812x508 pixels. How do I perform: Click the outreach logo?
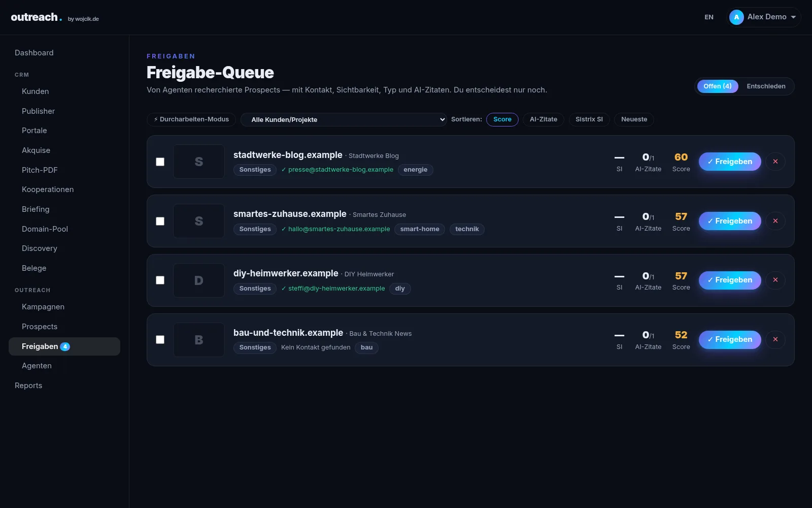point(37,17)
